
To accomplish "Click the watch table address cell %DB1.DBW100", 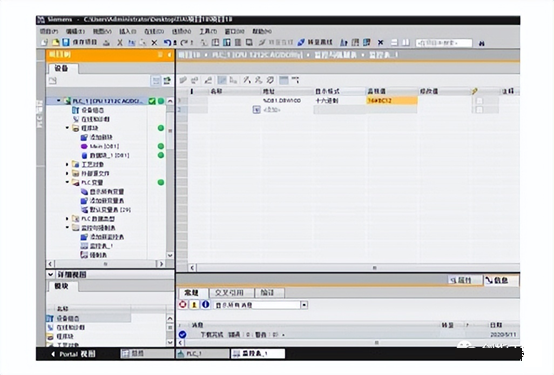I will point(287,101).
